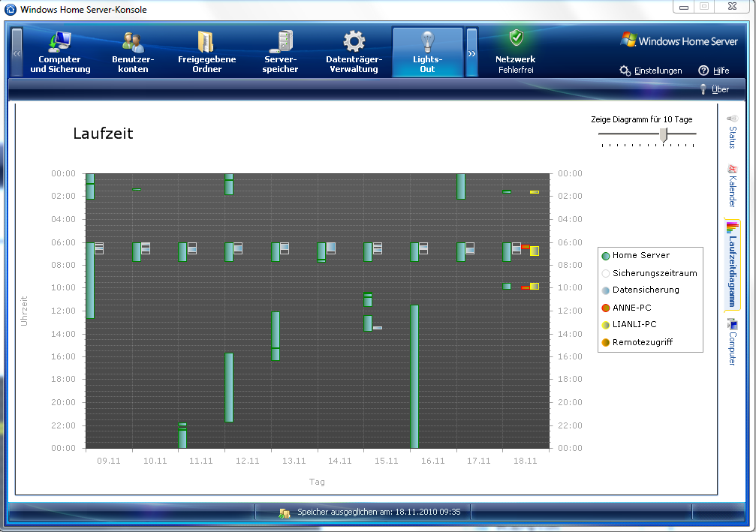Select Laufzeitdiagramm side tab
This screenshot has width=756, height=532.
[733, 264]
